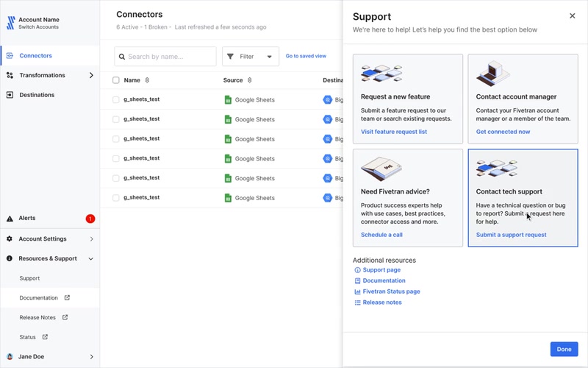Click Google Sheets icon in first row
The height and width of the screenshot is (368, 588).
point(228,100)
